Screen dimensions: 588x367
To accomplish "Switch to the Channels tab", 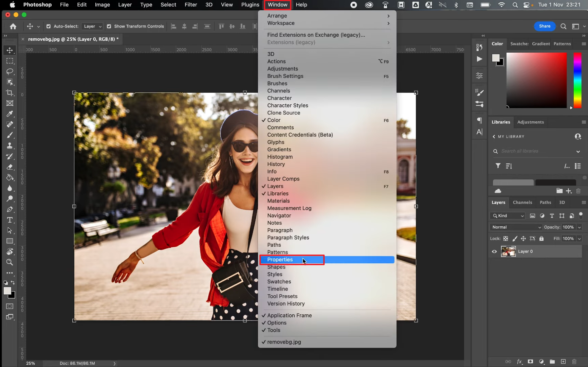I will click(x=522, y=202).
